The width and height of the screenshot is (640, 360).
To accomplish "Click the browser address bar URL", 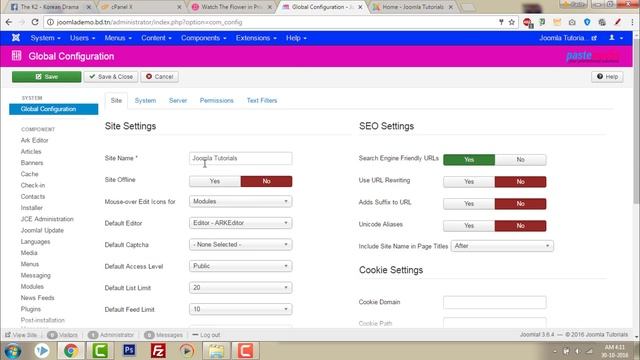I will point(149,22).
